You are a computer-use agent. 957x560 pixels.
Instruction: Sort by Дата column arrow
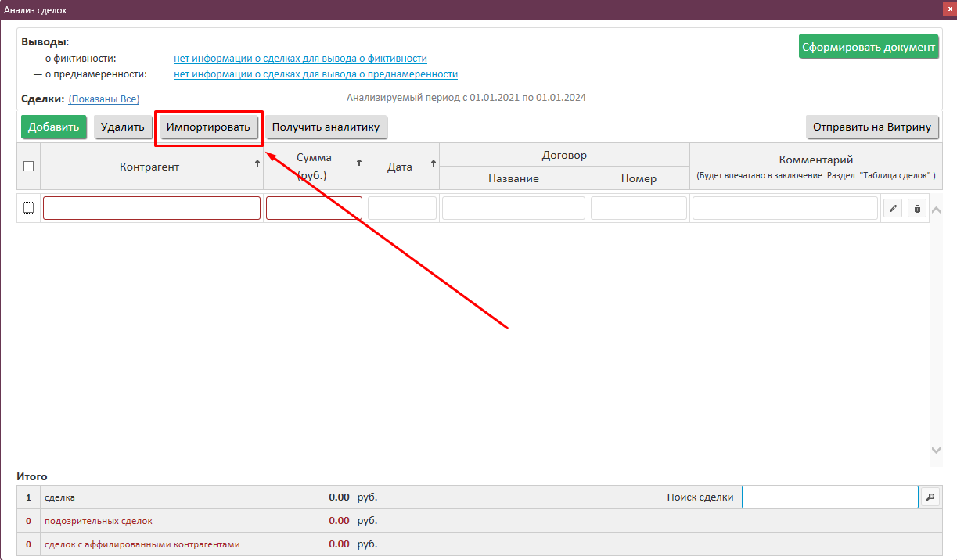[x=433, y=163]
